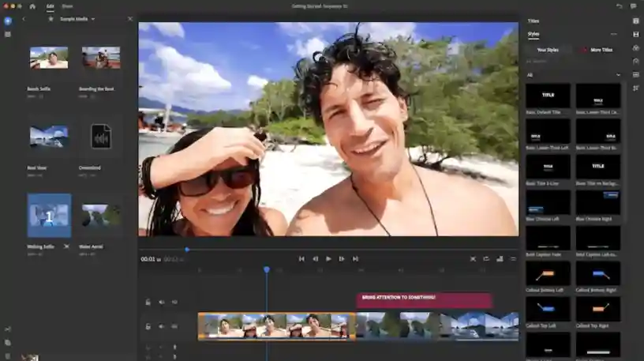Toggle visibility eye on upper title track

pos(174,303)
